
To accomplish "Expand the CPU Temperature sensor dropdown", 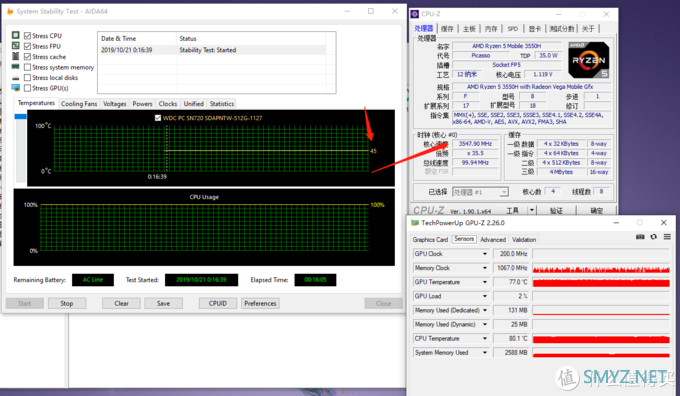I will [x=485, y=339].
